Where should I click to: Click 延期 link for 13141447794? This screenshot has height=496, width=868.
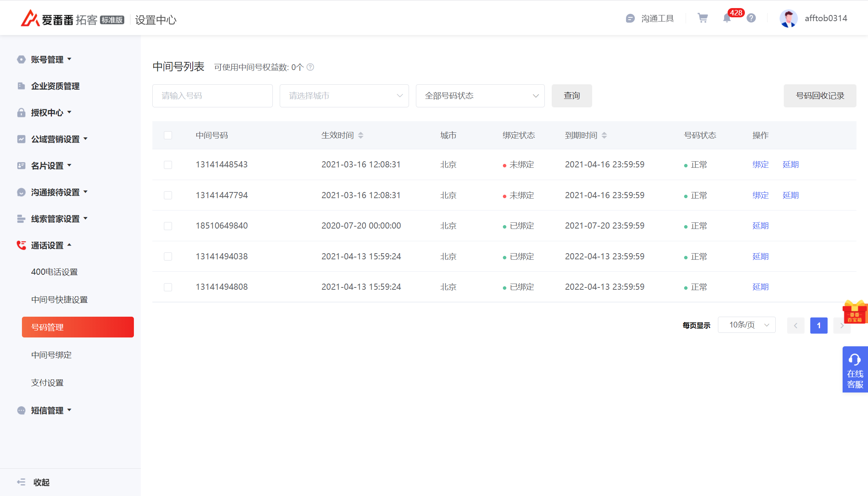(x=791, y=195)
